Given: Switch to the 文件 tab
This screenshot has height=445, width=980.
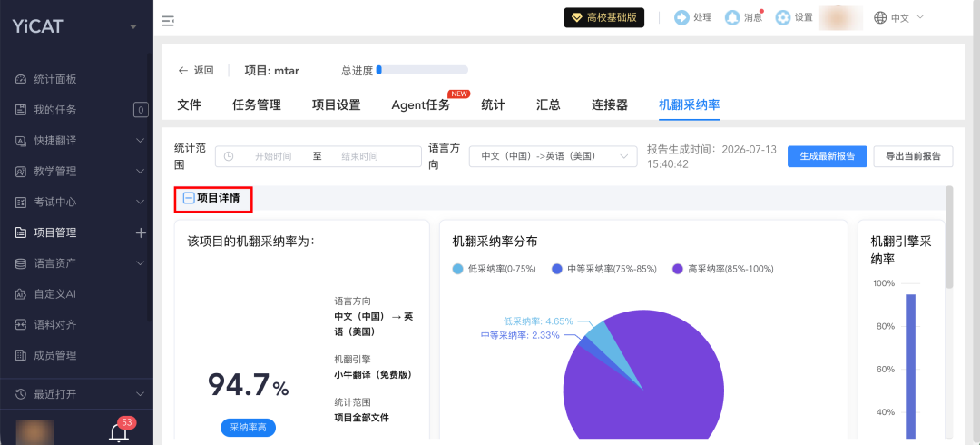Looking at the screenshot, I should tap(190, 105).
